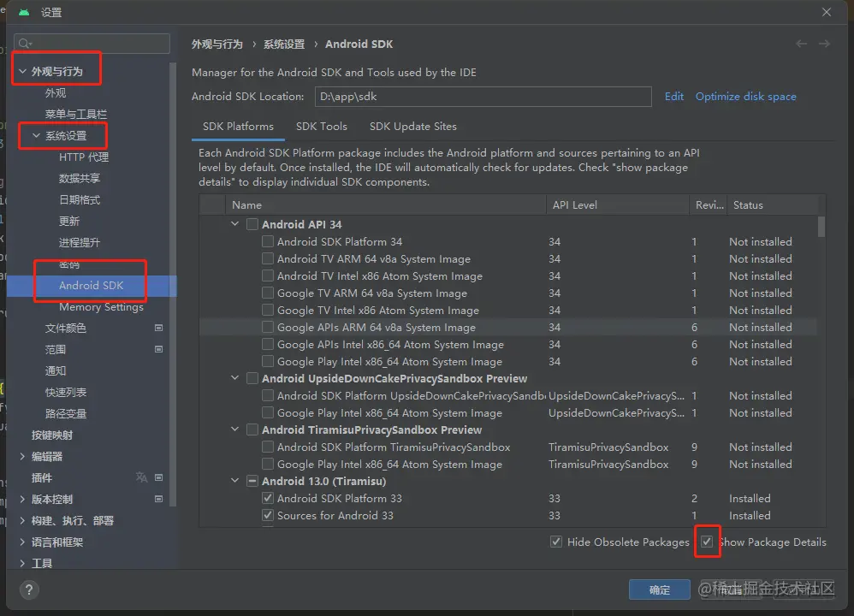Toggle the Android 13.0 (Tiramisu) group checkbox
The height and width of the screenshot is (616, 854).
[x=252, y=481]
